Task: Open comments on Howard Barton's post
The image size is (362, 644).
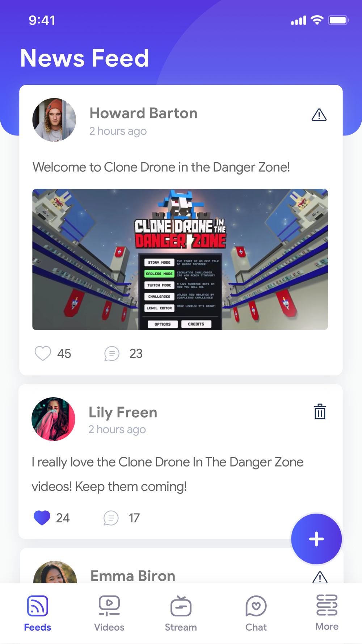Action: tap(112, 354)
